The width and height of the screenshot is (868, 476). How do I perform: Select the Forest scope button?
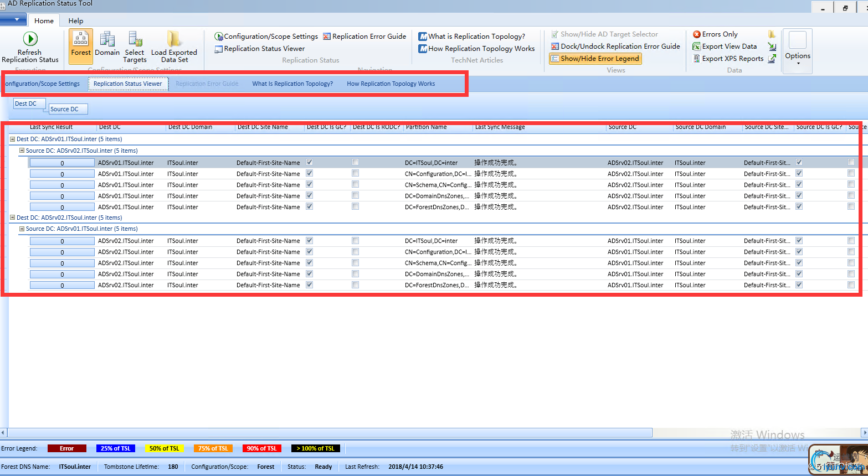click(81, 46)
